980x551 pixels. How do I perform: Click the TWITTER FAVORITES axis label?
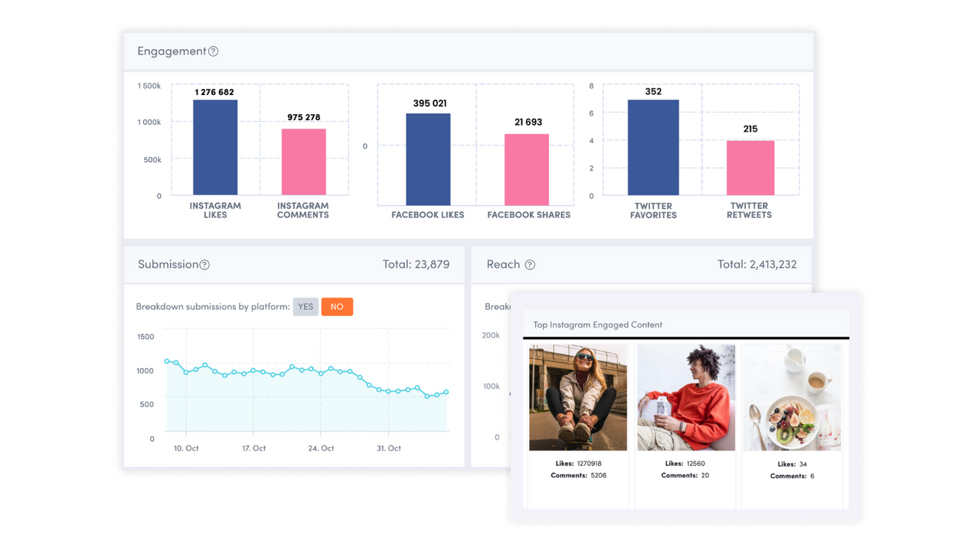coord(653,210)
